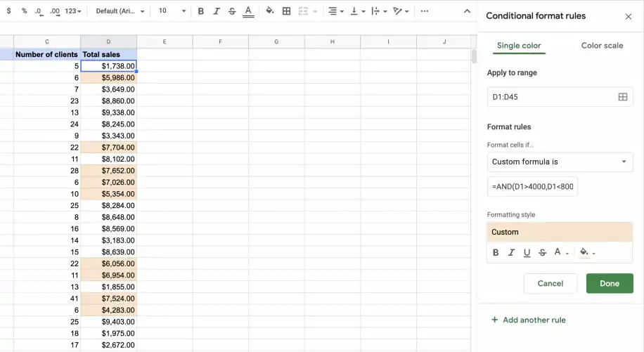Open the three-dot more toolbar options
Screen dimensions: 644x352
click(x=425, y=11)
